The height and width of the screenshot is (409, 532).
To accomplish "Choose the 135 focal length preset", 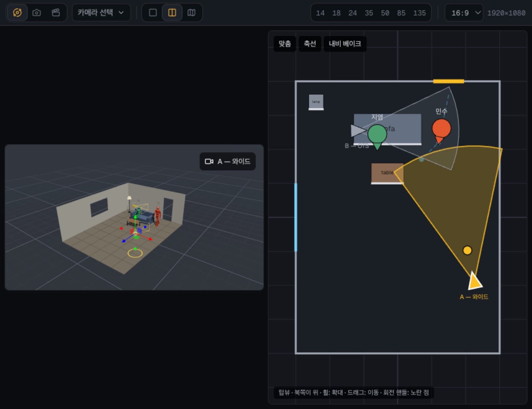I will pyautogui.click(x=419, y=13).
